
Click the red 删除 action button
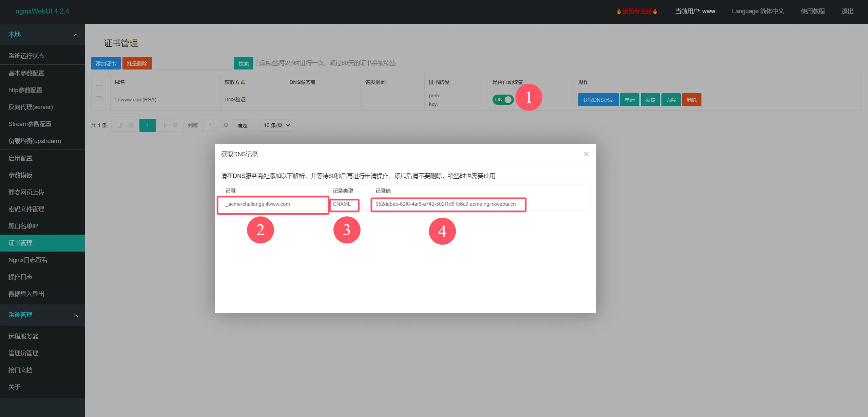pyautogui.click(x=691, y=100)
